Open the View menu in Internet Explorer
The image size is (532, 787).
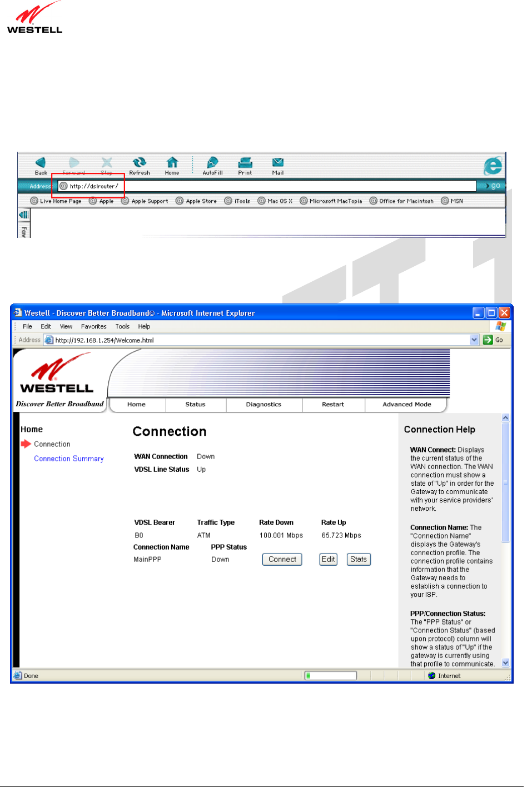(66, 327)
